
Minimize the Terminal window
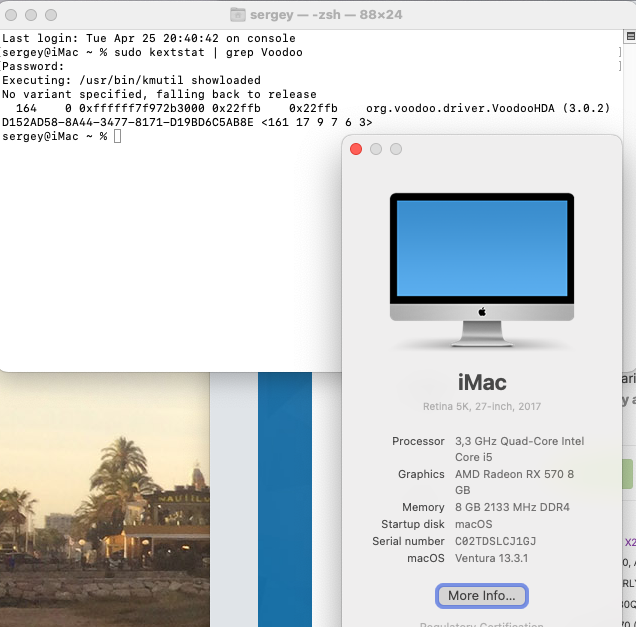(31, 15)
